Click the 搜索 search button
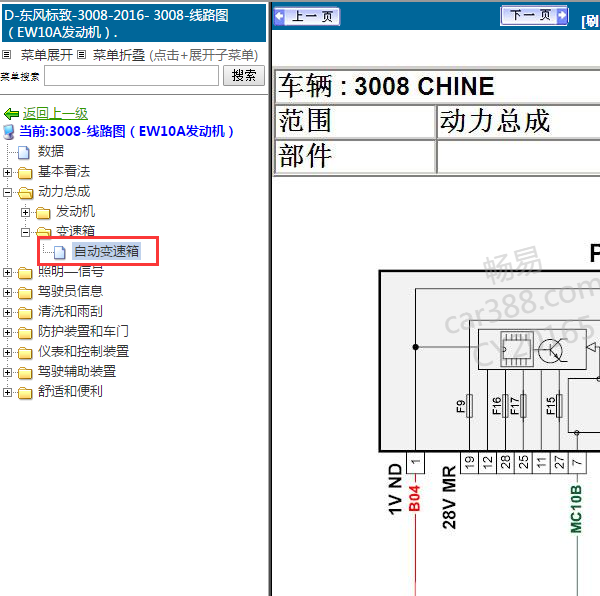The width and height of the screenshot is (600, 596). (244, 75)
